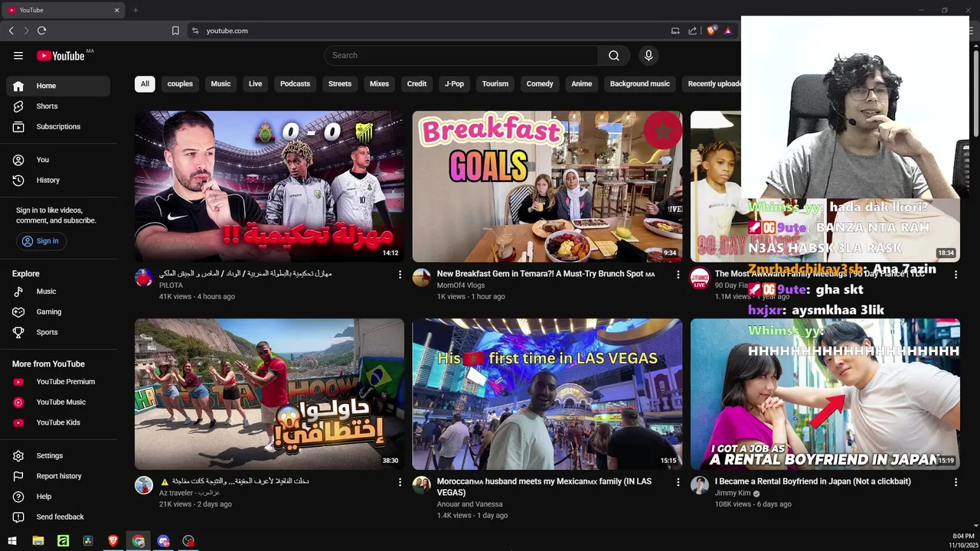This screenshot has width=980, height=551.
Task: Open the Help page
Action: click(x=58, y=497)
